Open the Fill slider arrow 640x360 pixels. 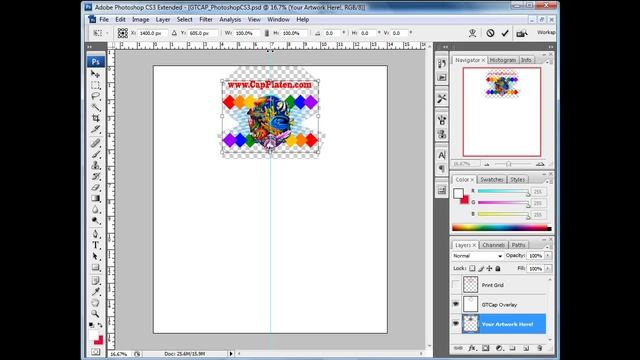click(x=548, y=269)
